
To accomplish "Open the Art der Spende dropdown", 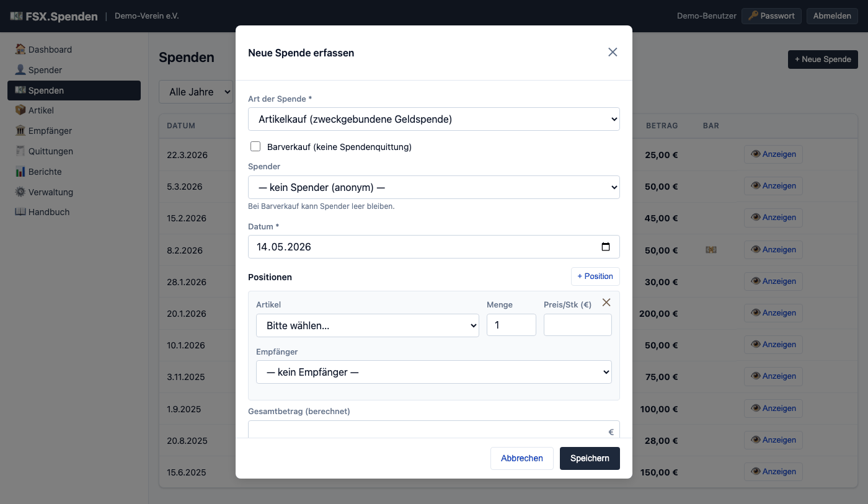I will pyautogui.click(x=434, y=119).
